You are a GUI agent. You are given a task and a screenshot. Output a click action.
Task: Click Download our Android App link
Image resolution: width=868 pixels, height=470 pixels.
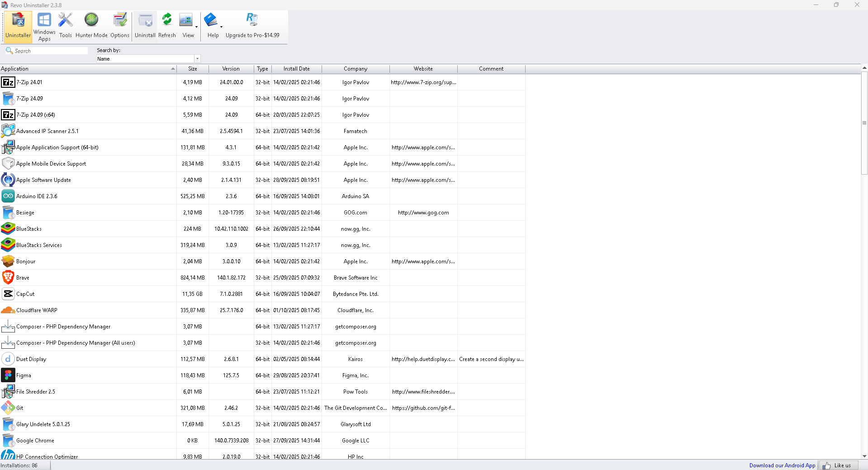pos(782,465)
